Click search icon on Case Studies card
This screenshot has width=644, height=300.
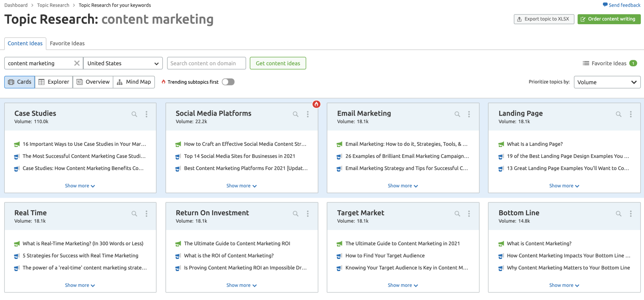[x=134, y=114]
